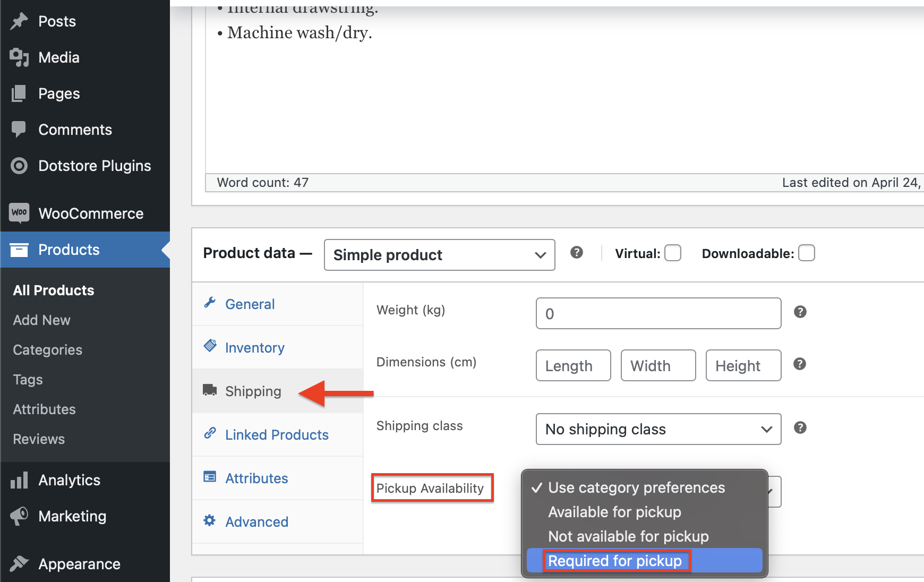Select the Analytics bar-chart icon
The height and width of the screenshot is (582, 924).
(x=19, y=480)
